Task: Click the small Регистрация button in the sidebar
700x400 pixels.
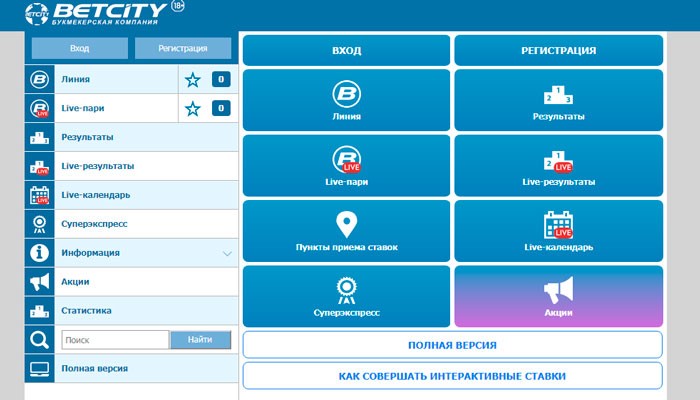Action: pyautogui.click(x=183, y=48)
